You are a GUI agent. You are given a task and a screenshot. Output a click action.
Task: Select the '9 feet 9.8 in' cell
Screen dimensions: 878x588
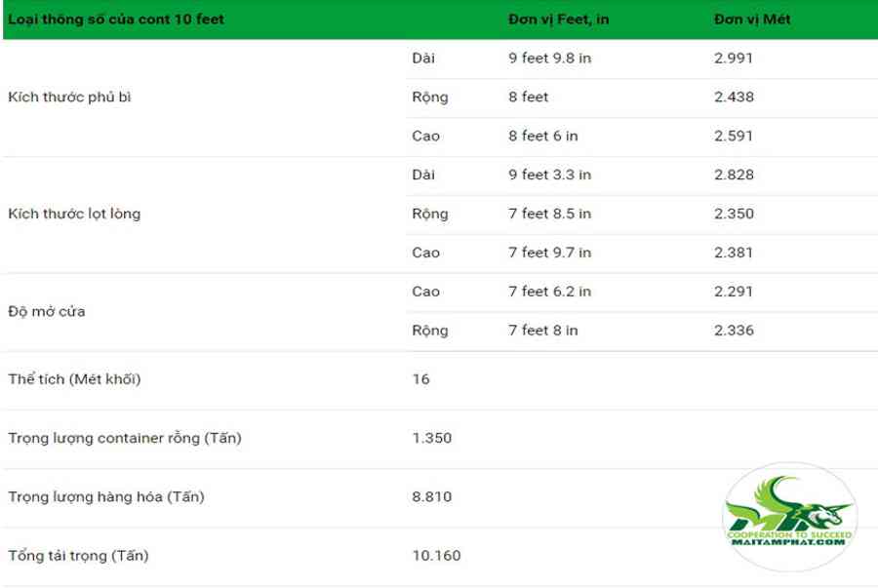(550, 59)
